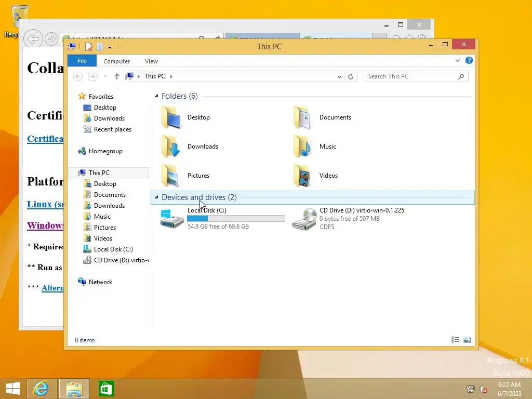
Task: Click the Forward button in browser window
Action: coord(51,39)
